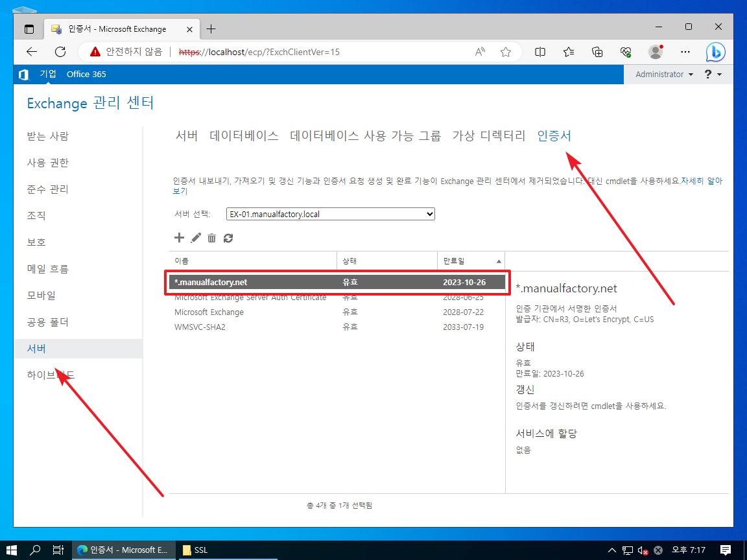
Task: Click the expiry date 2028-07-22
Action: tap(463, 312)
